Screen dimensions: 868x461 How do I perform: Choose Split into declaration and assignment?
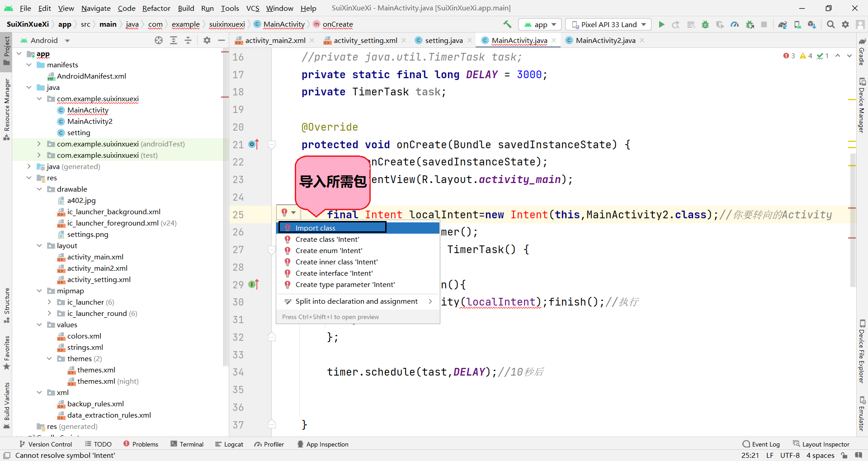(358, 301)
